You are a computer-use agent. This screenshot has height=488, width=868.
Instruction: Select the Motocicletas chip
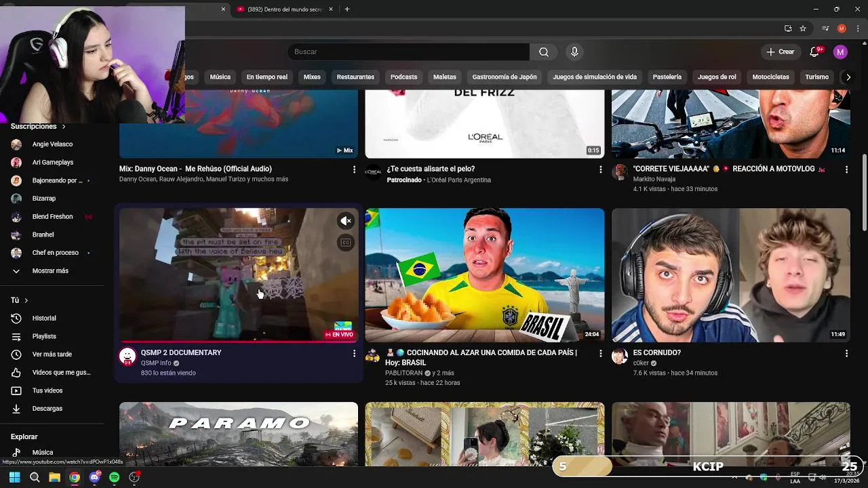(x=770, y=77)
